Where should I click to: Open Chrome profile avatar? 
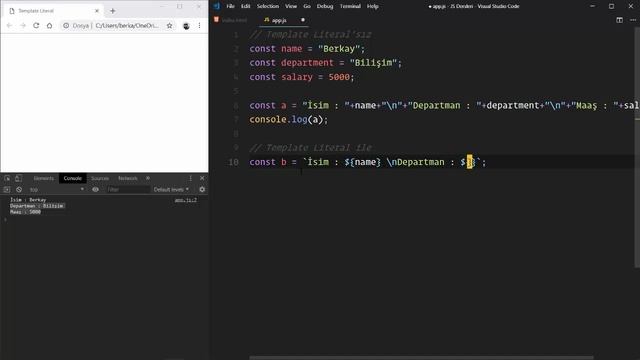click(x=186, y=26)
